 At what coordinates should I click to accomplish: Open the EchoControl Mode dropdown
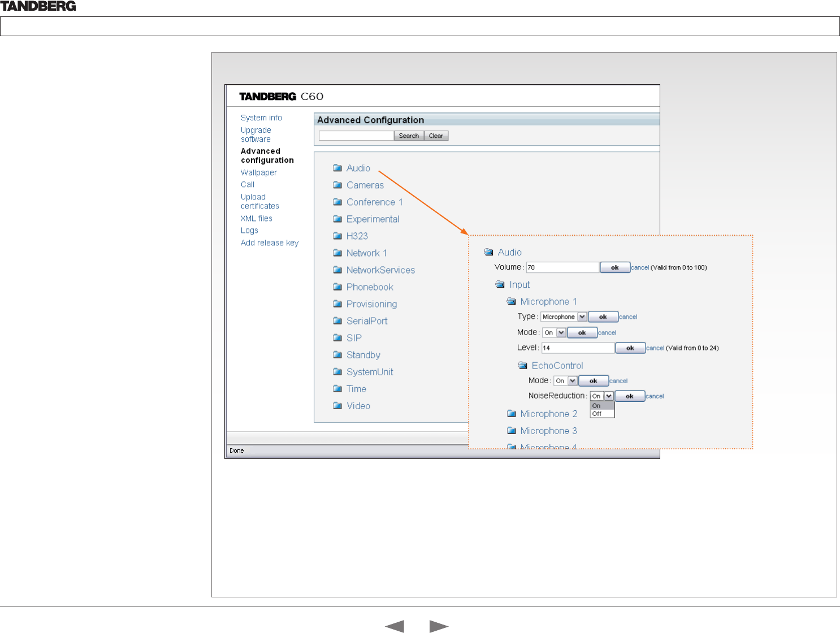[565, 381]
